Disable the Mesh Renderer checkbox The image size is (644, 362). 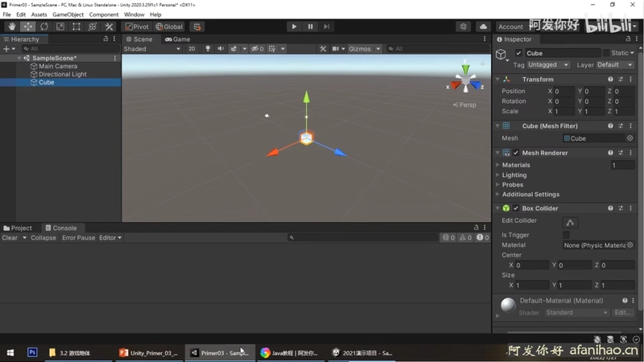point(516,153)
